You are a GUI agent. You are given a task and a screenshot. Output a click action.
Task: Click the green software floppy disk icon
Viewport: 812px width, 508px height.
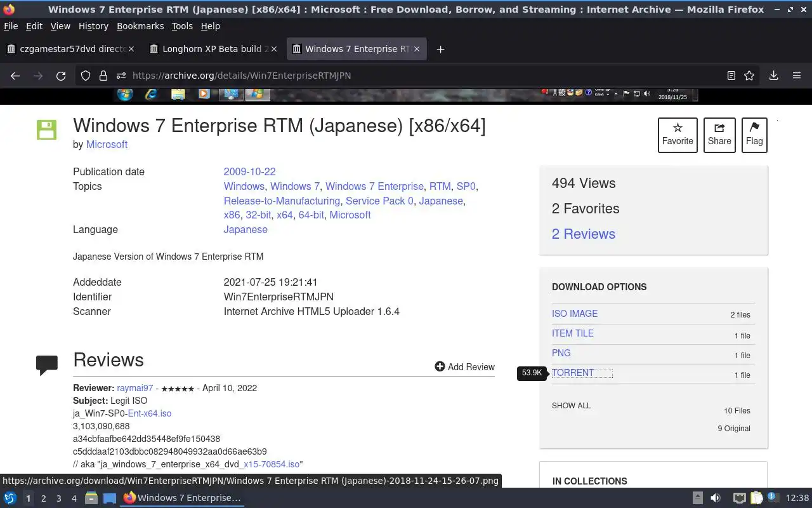click(46, 130)
